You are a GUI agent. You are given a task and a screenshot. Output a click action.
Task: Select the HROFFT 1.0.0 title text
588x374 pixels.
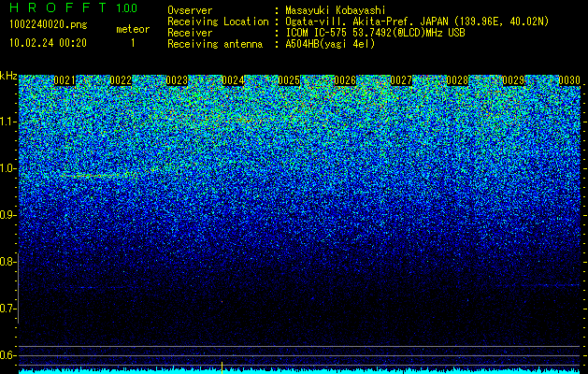[x=73, y=7]
